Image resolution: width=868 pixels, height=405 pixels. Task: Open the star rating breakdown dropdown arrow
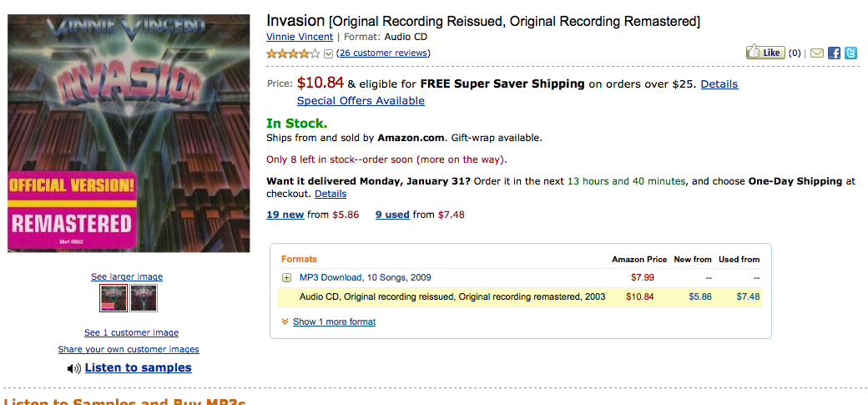point(328,54)
